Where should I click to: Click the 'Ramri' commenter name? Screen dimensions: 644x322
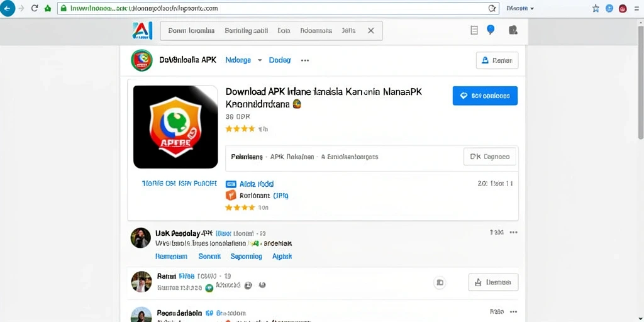click(166, 276)
